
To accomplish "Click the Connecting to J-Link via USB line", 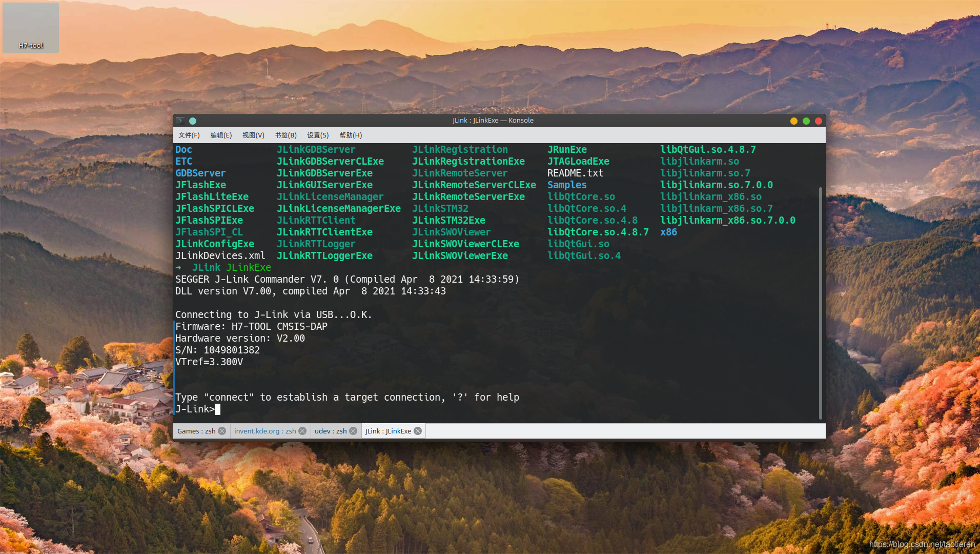I will point(274,315).
